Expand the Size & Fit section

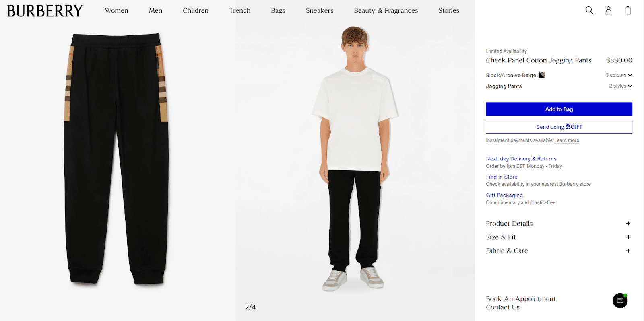point(559,237)
